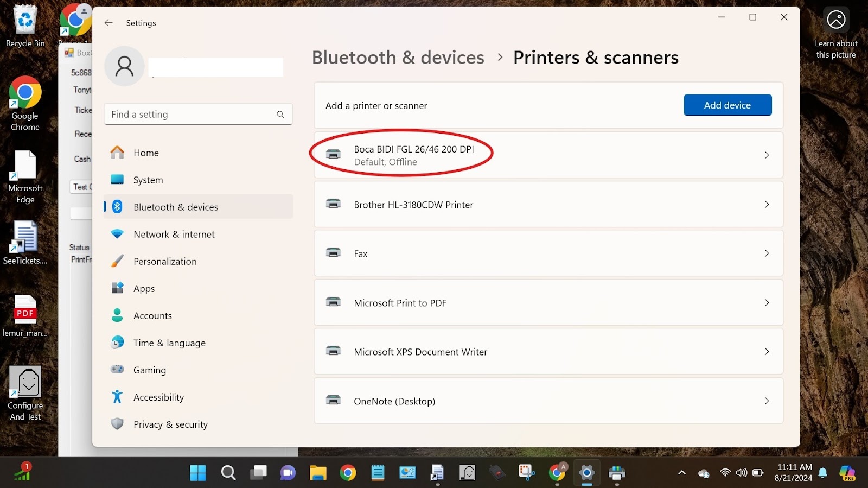Screen dimensions: 868x488
Task: Open Apps settings in the sidebar
Action: point(198,288)
